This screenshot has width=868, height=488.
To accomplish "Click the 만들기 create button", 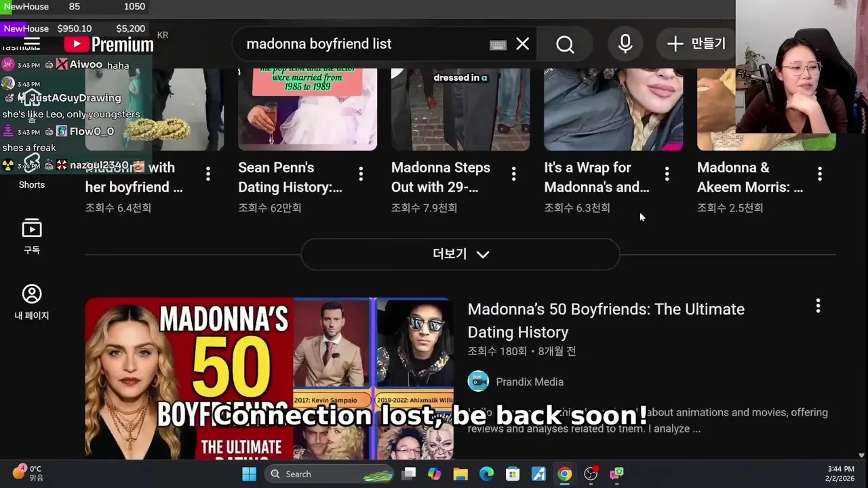I will click(x=696, y=44).
